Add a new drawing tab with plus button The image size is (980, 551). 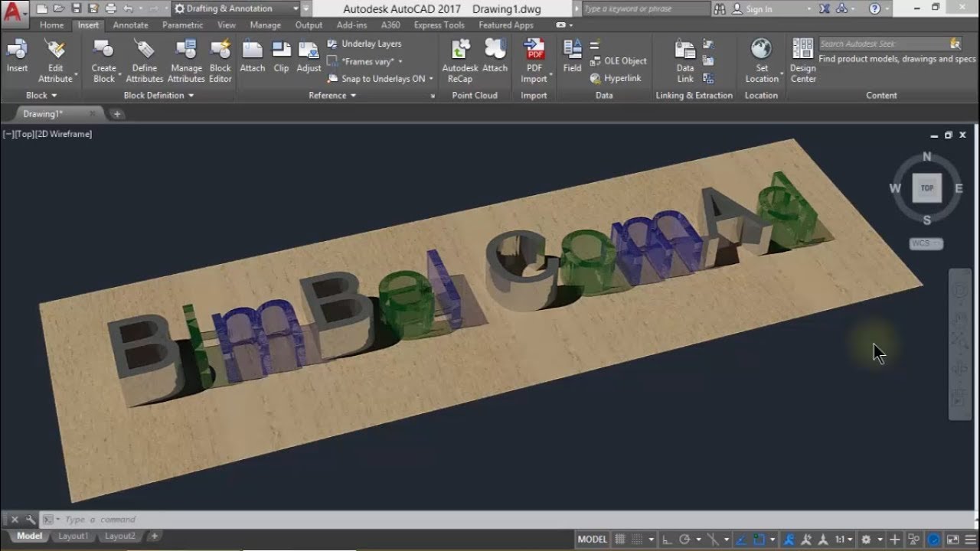pyautogui.click(x=117, y=114)
